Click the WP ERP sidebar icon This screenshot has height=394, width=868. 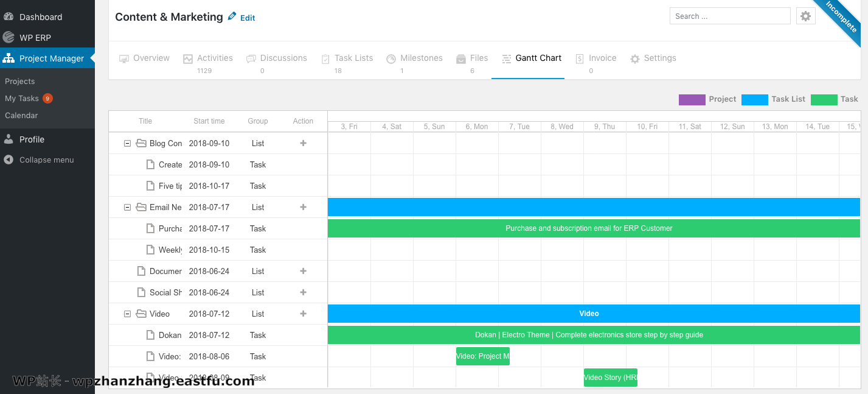(x=9, y=37)
